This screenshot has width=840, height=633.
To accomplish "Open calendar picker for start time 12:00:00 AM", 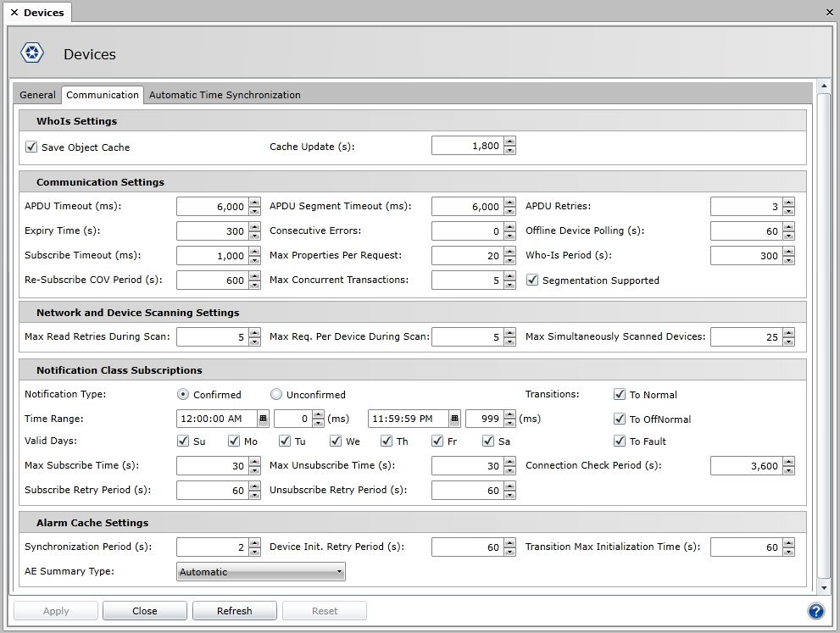I will pos(263,418).
